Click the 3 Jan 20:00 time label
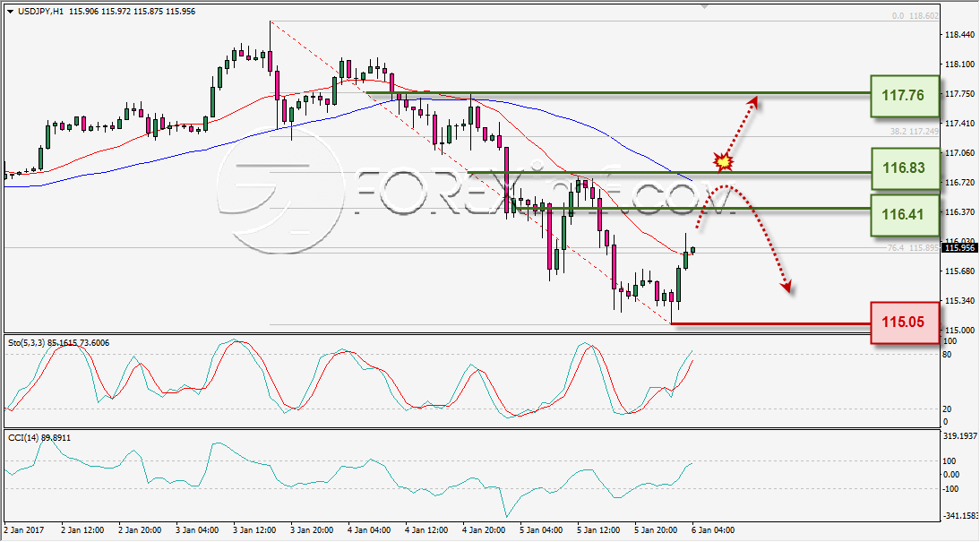980x542 pixels. click(312, 530)
